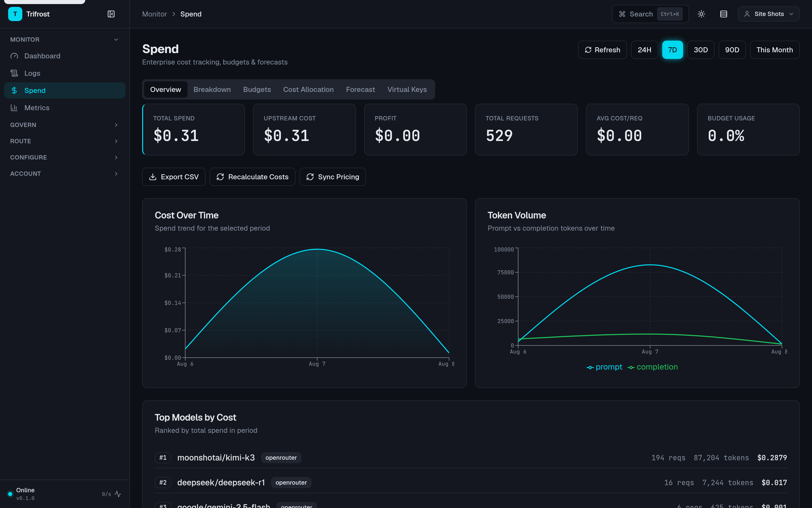Click the Total Spend card
Screen dimensions: 812x508
[194, 129]
